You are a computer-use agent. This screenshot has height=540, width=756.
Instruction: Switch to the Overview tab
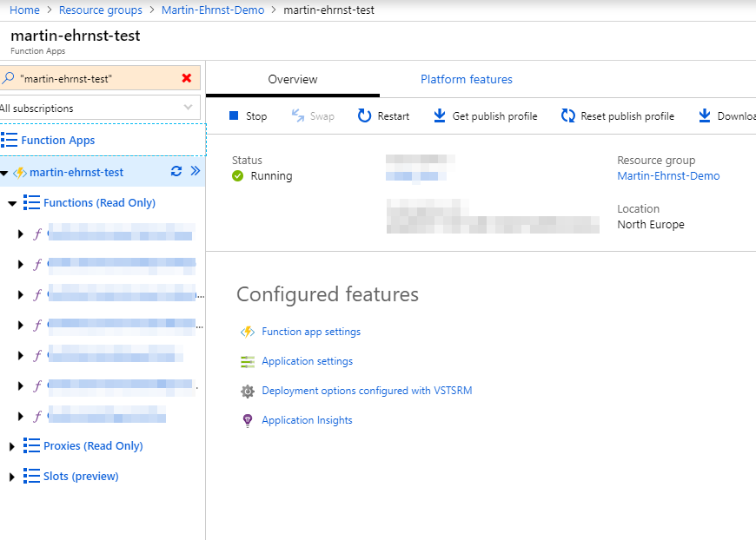click(x=293, y=79)
